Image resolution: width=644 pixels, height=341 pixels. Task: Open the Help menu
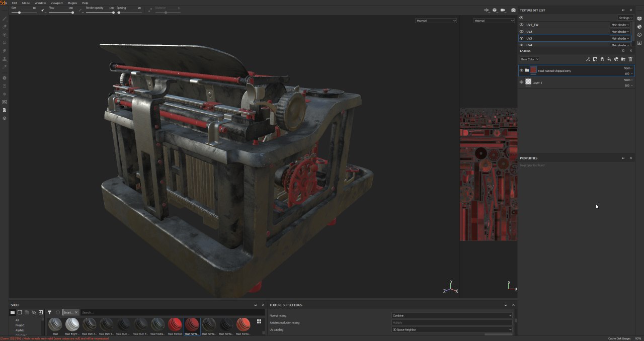tap(85, 3)
